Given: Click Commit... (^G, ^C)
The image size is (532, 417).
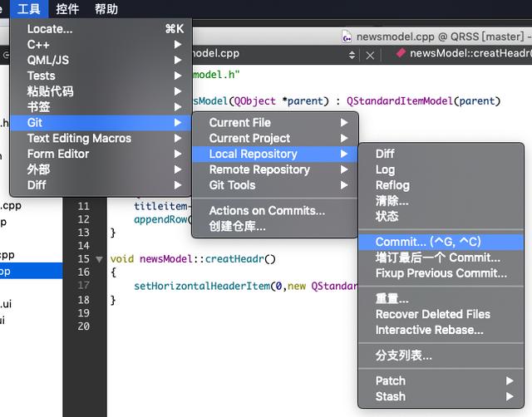Looking at the screenshot, I should tap(441, 242).
